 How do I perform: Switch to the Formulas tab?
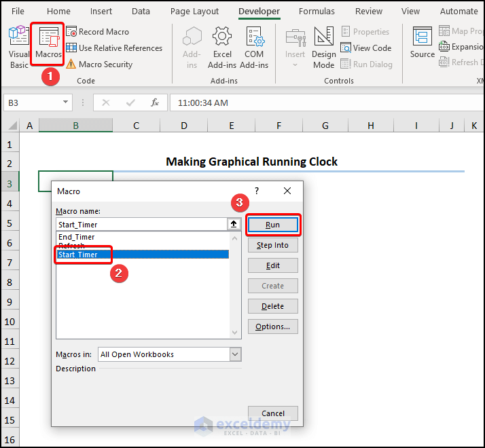[x=317, y=12]
